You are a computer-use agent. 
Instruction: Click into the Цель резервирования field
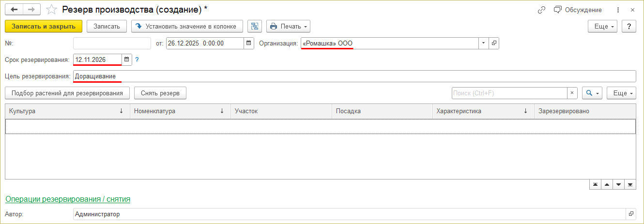click(x=353, y=76)
